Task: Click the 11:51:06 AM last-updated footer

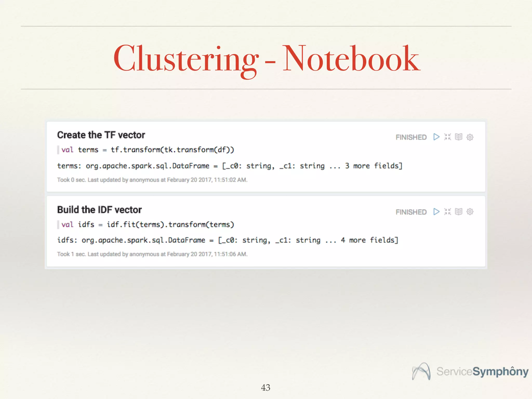Action: [152, 254]
